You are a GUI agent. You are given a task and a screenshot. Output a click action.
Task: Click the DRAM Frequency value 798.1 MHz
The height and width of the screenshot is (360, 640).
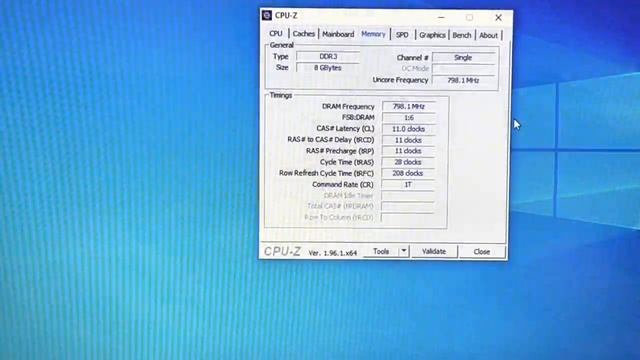[409, 107]
